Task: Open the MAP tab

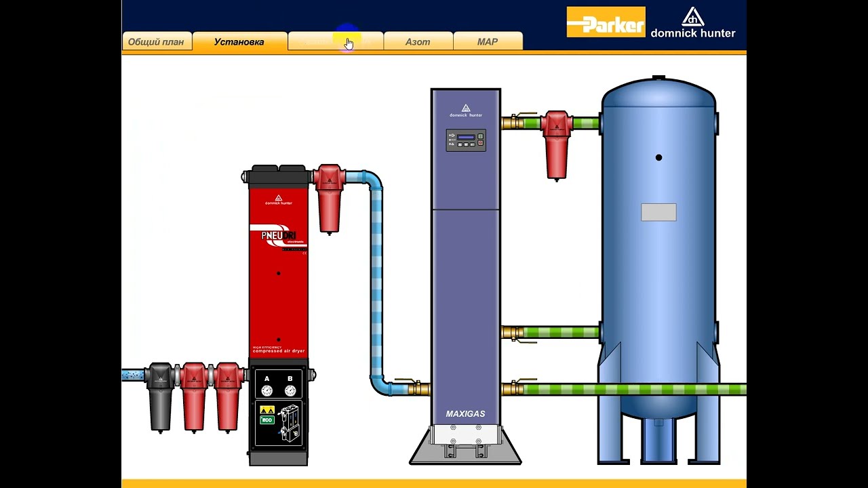Action: tap(488, 41)
